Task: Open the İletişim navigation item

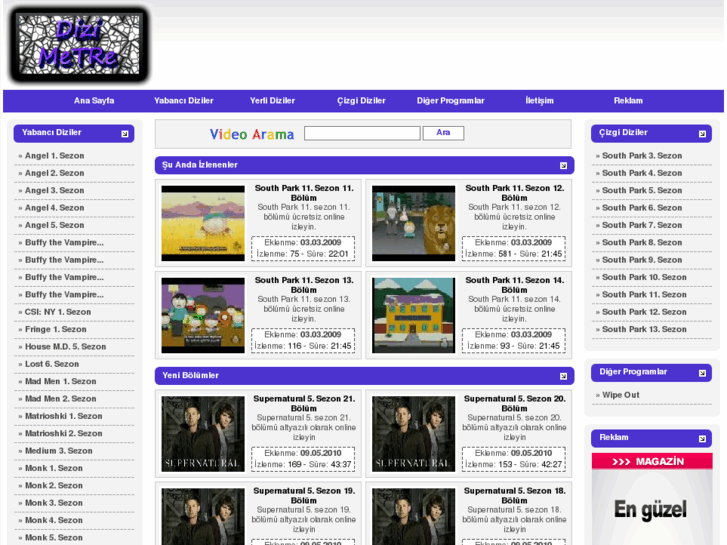Action: [x=539, y=101]
